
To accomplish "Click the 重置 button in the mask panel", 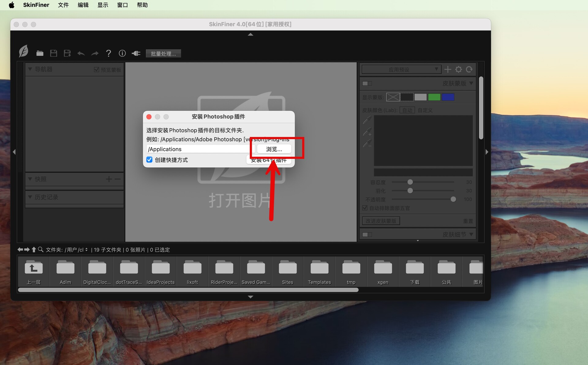I will click(468, 221).
